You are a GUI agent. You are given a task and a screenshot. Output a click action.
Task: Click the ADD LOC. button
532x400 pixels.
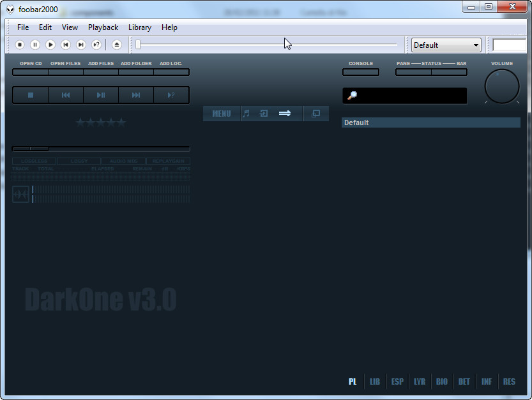pyautogui.click(x=171, y=72)
